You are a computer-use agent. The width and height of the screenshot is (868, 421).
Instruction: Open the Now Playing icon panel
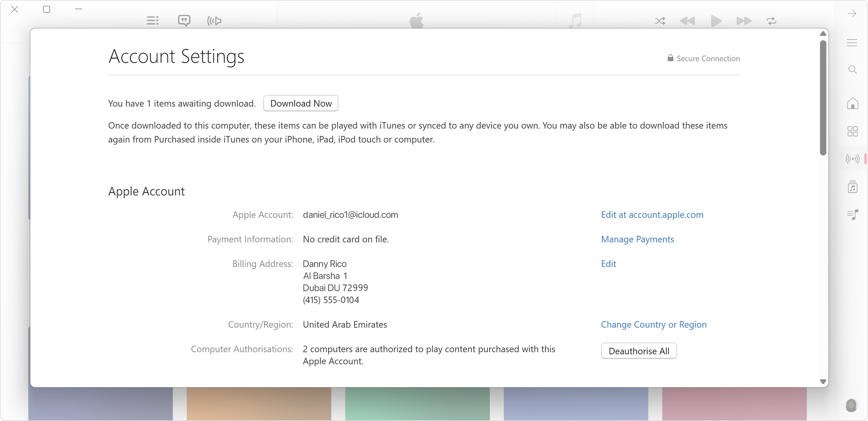851,215
